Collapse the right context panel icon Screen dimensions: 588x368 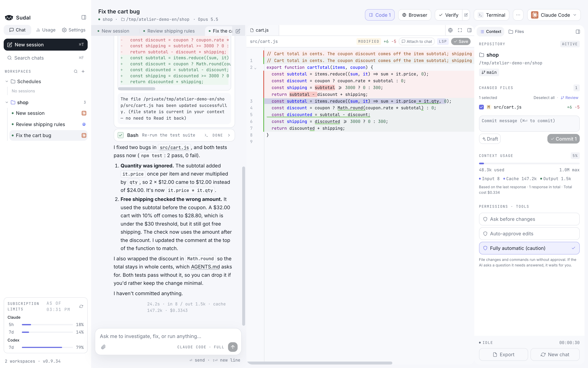[x=578, y=32]
